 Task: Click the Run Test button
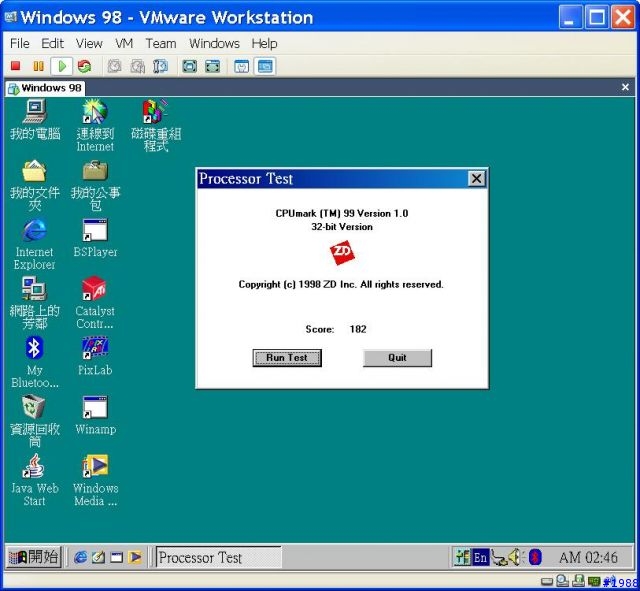pos(287,358)
